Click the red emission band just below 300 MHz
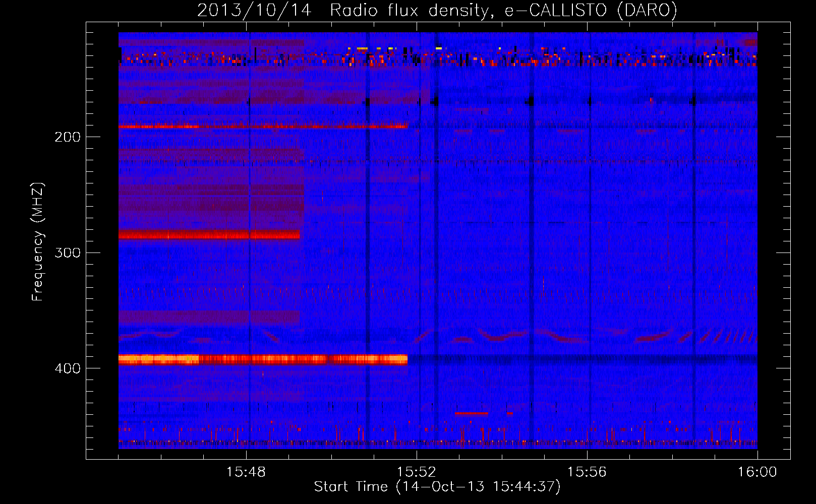Viewport: 816px width, 504px height. [209, 234]
